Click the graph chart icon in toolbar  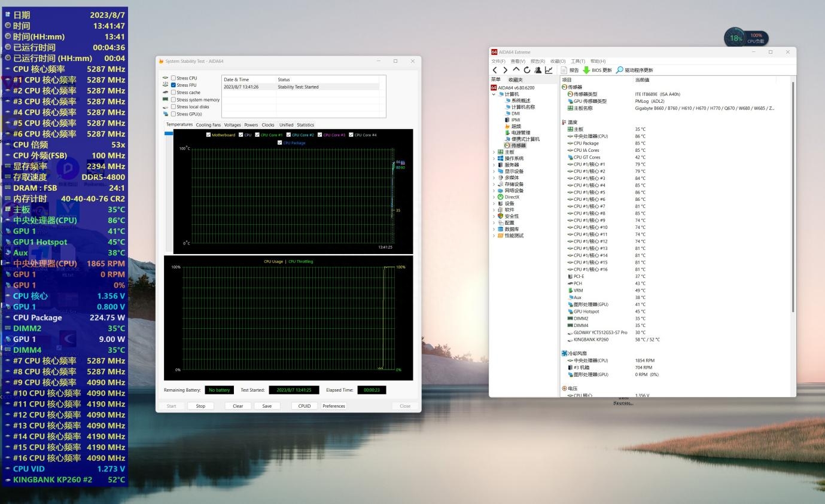[549, 70]
